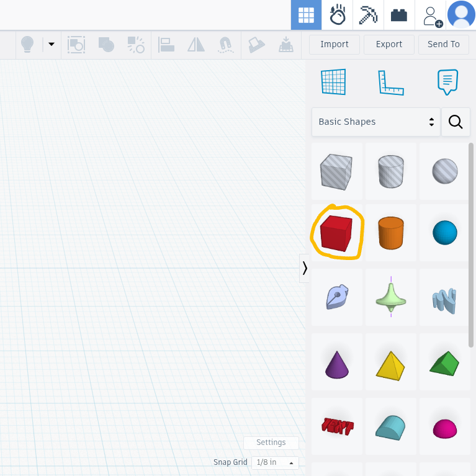Viewport: 476px width, 476px height.
Task: Open the lightbulb visibility dropdown arrow
Action: [x=52, y=44]
